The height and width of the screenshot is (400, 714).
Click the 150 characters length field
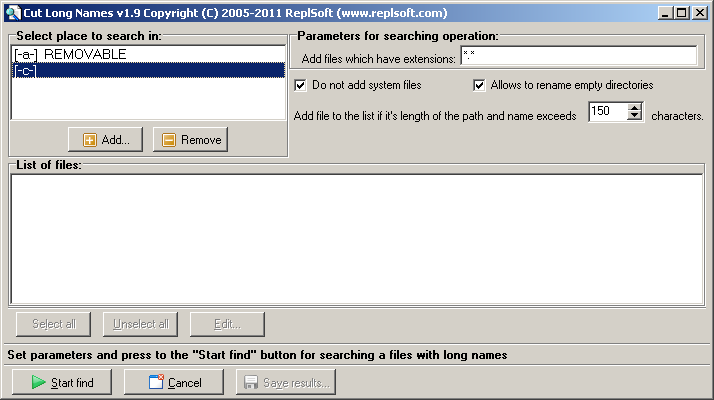[x=606, y=113]
